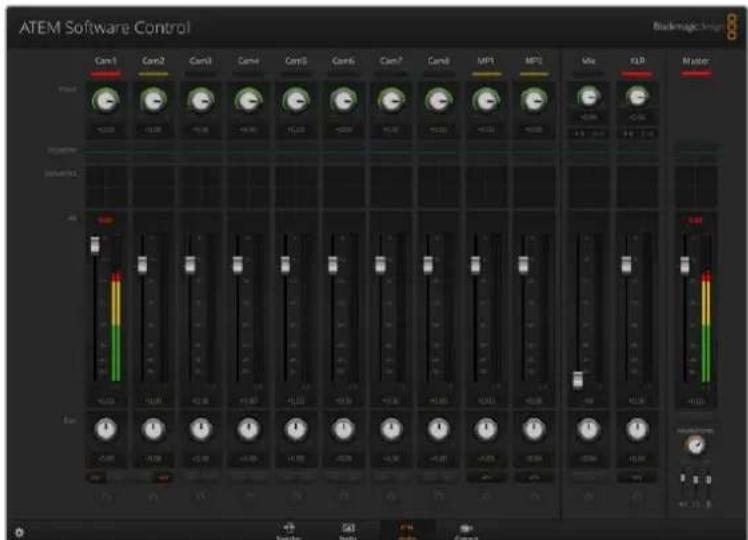Screen dimensions: 748x540
Task: Open settings via the gear icon
Action: tap(20, 532)
